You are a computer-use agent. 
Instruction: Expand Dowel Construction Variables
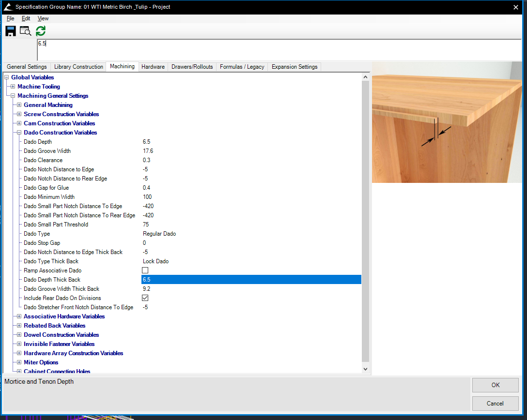(19, 335)
